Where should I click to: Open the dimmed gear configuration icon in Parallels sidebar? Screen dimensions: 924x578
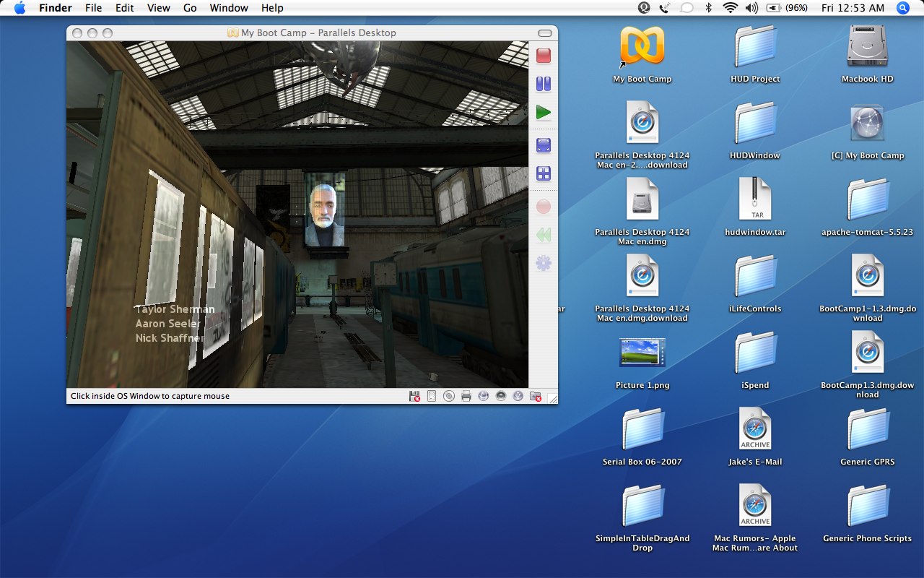(x=544, y=264)
